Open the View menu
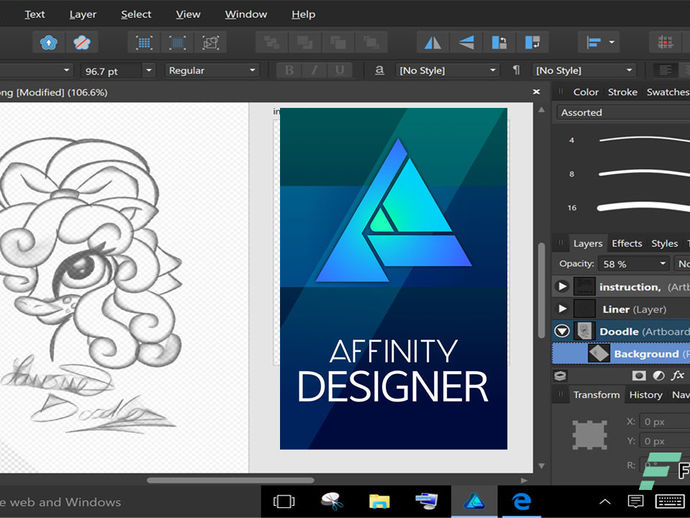690x518 pixels. [x=188, y=15]
